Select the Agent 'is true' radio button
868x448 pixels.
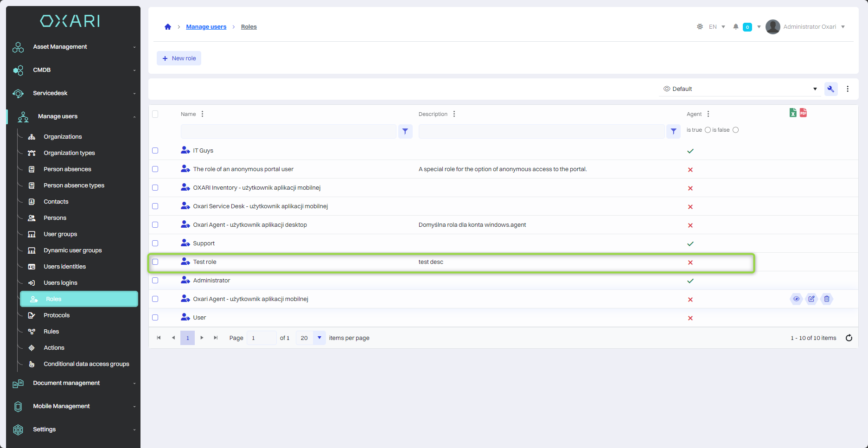tap(708, 130)
